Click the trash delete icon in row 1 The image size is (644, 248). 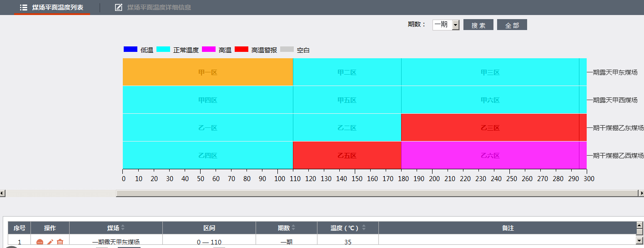(60, 243)
